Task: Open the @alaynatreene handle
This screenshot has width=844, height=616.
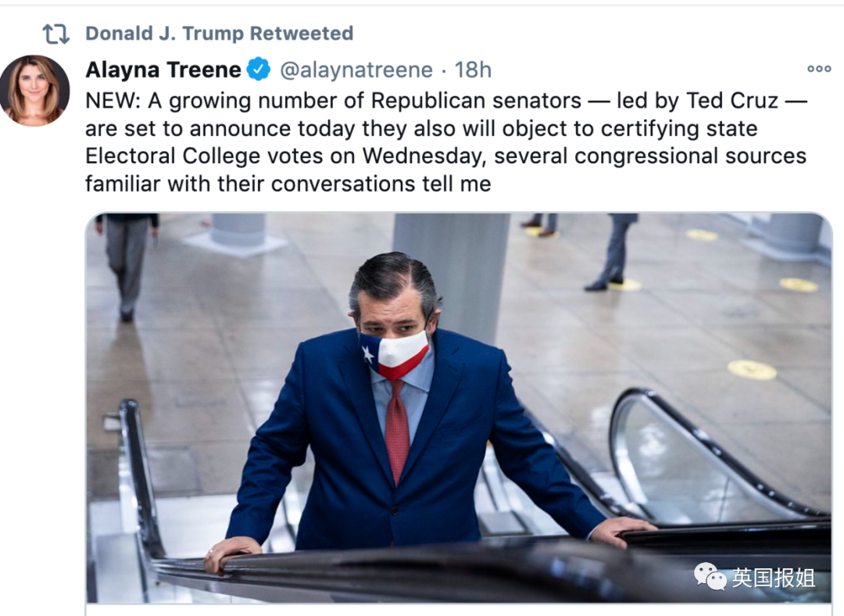Action: pyautogui.click(x=356, y=70)
